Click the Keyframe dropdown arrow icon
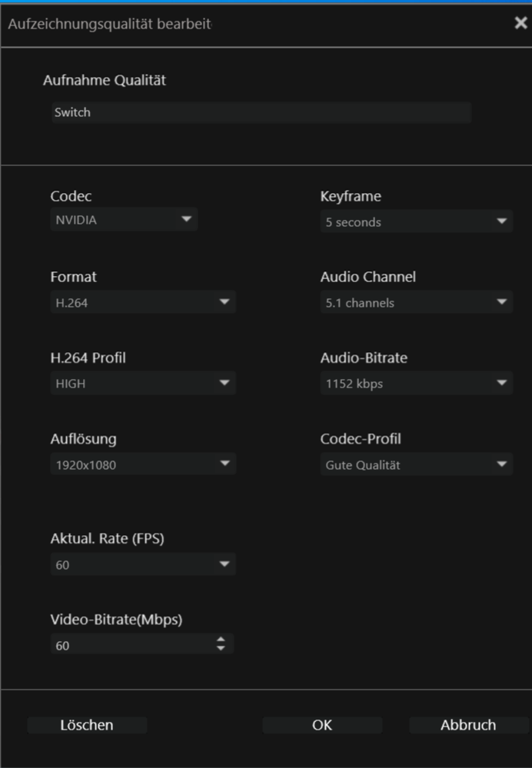 tap(501, 222)
